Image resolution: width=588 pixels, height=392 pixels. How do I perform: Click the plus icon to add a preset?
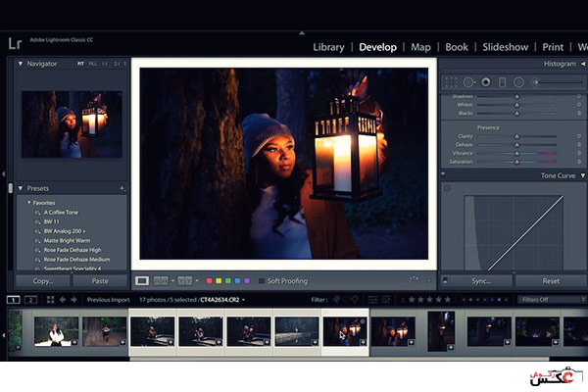122,188
